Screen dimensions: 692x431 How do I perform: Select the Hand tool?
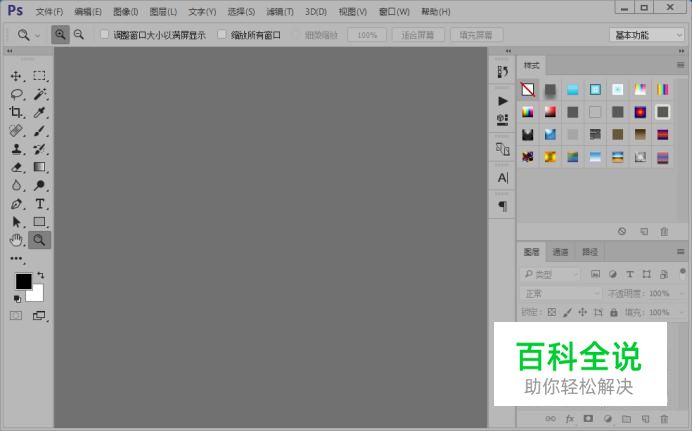tap(16, 240)
